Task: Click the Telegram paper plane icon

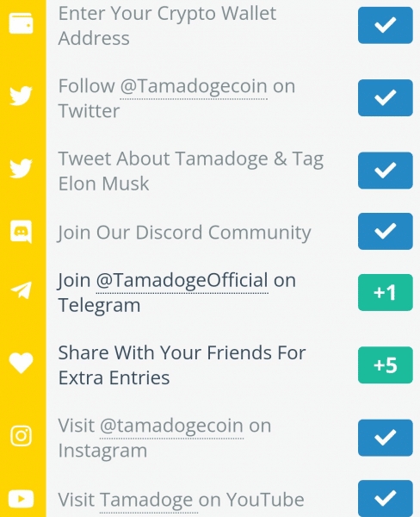Action: (x=21, y=290)
